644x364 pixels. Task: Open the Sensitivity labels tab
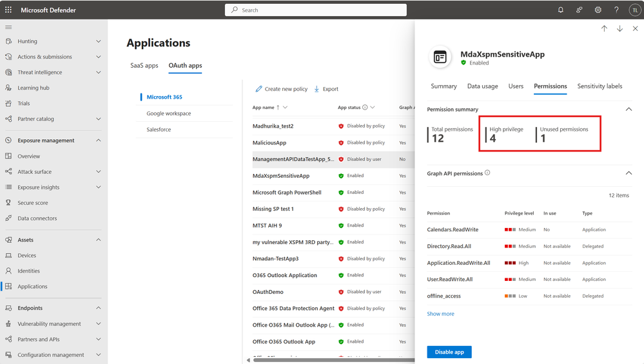click(600, 86)
